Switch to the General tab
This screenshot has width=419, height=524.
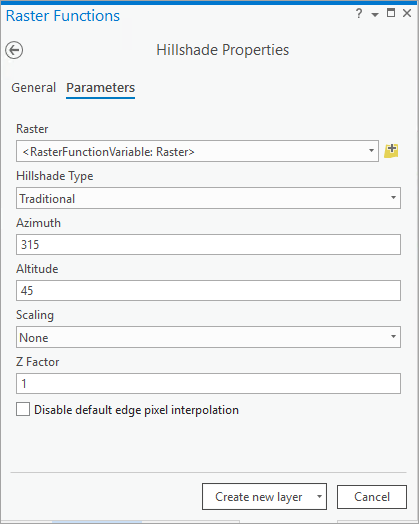click(x=33, y=88)
